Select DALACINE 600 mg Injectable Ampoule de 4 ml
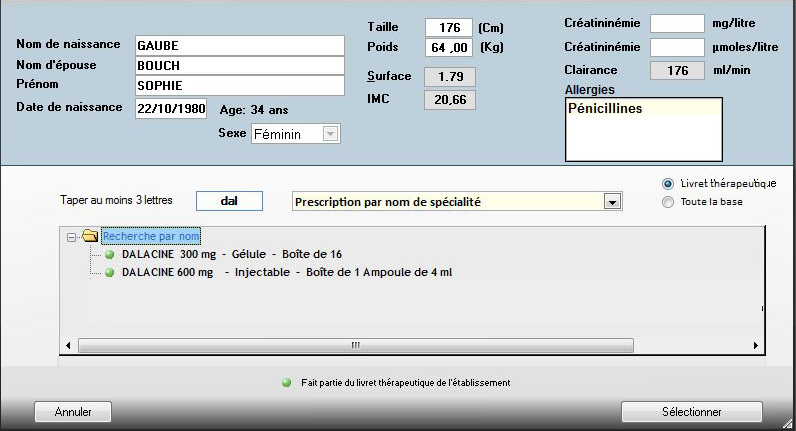Screen dimensions: 796x431 pos(287,273)
